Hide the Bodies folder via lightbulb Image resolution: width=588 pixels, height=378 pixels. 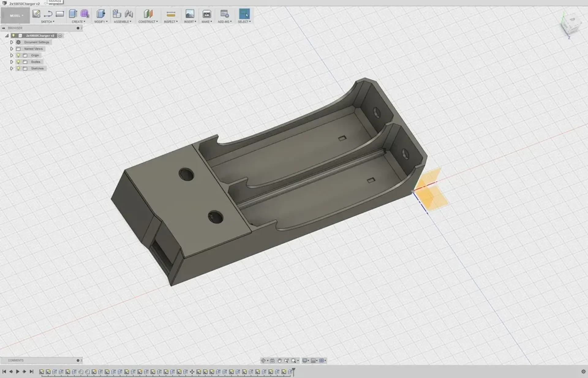18,62
